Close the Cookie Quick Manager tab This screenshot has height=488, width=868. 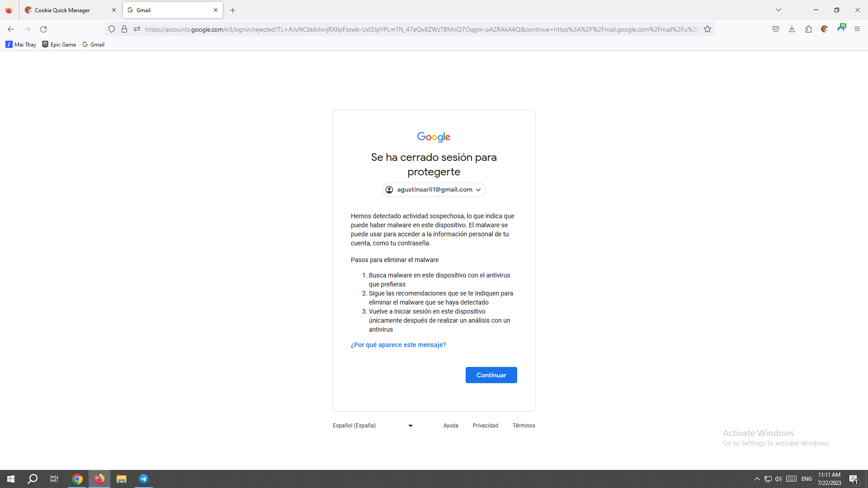(x=114, y=10)
